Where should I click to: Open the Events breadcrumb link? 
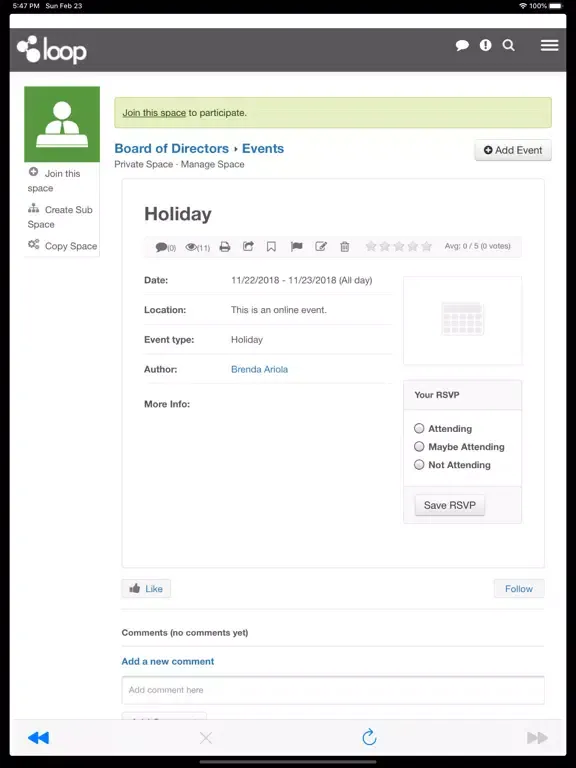(x=263, y=148)
